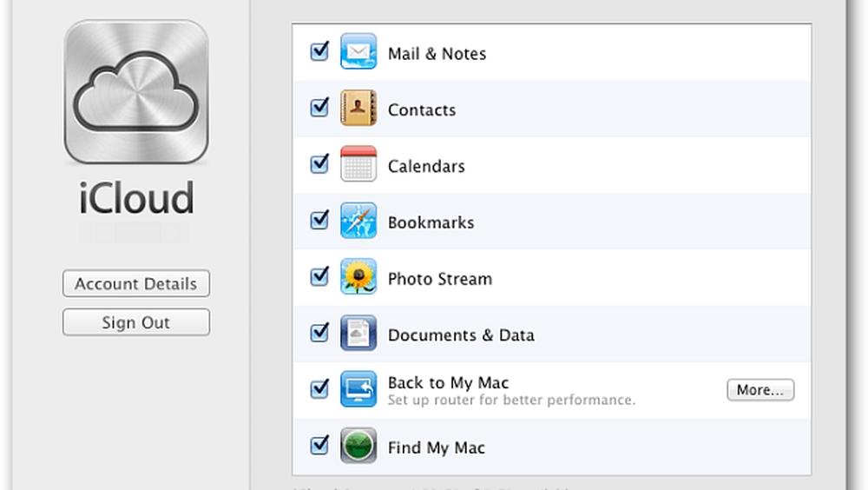Open Account Details
This screenshot has width=868, height=490.
[x=136, y=284]
